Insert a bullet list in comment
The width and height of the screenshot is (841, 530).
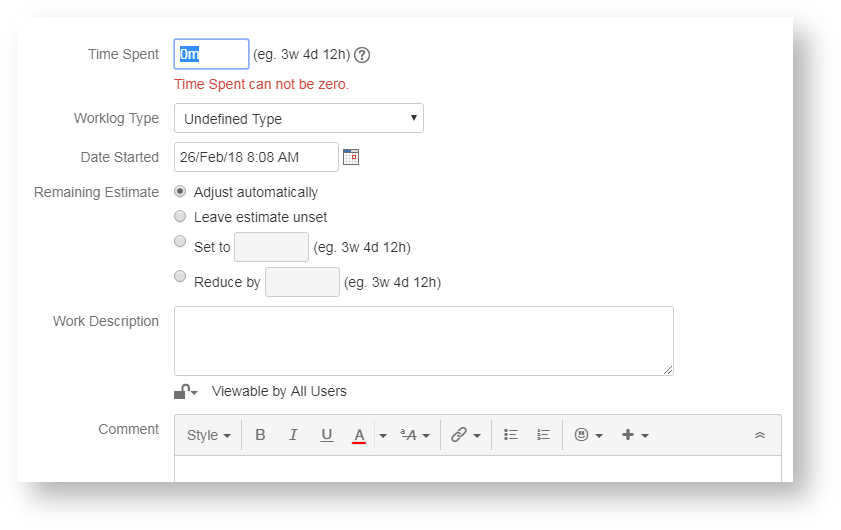coord(511,435)
